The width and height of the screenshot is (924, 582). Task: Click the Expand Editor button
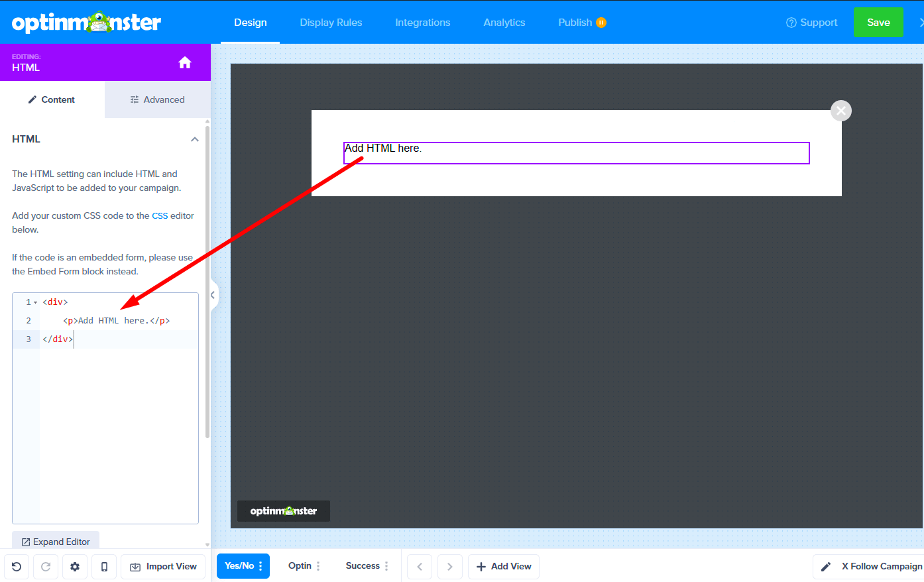[x=56, y=542]
